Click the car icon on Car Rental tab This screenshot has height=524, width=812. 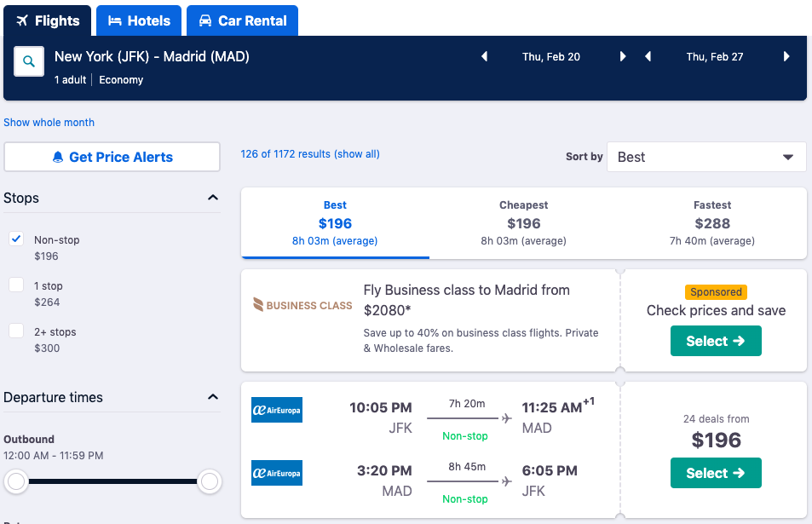pyautogui.click(x=206, y=20)
